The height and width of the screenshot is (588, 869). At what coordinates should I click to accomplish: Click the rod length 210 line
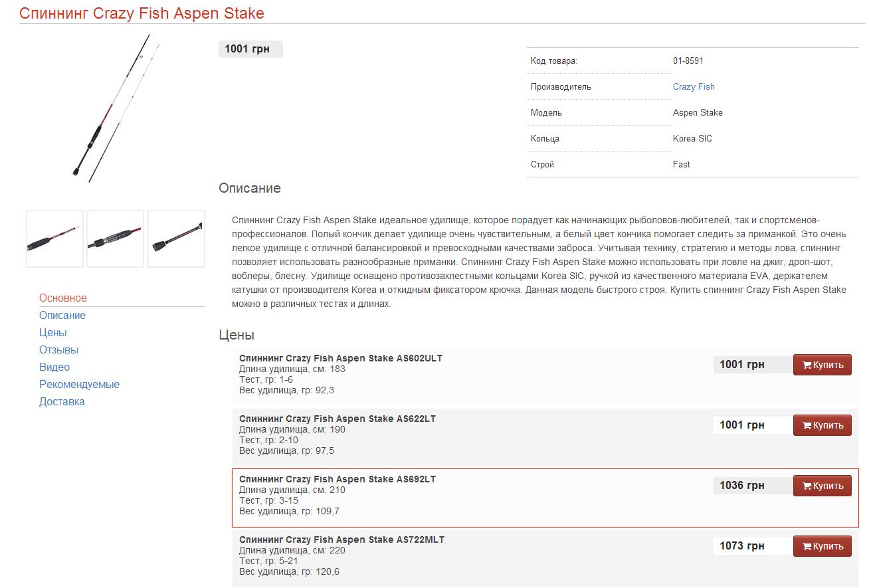coord(292,490)
